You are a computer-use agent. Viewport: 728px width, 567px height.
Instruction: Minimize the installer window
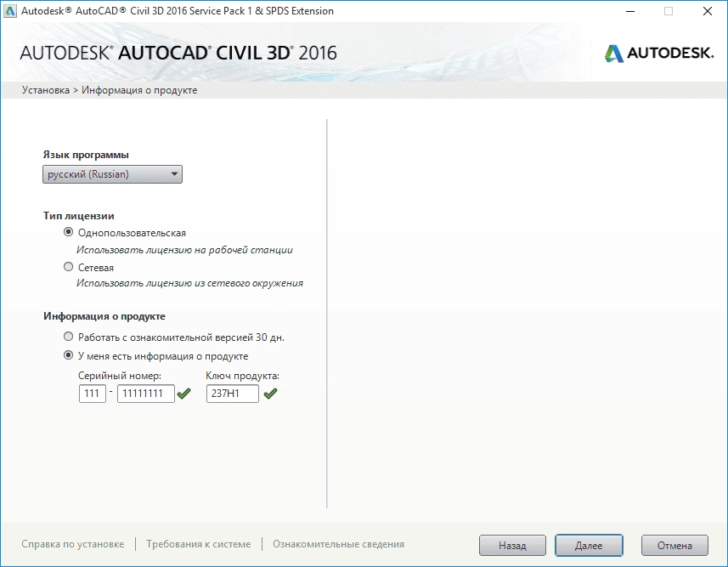pyautogui.click(x=630, y=11)
